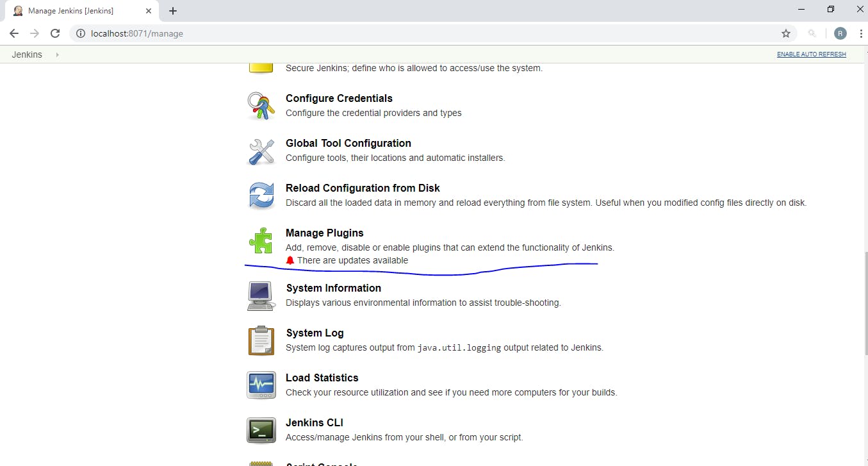
Task: Open the Manage Plugins page link
Action: coord(324,233)
